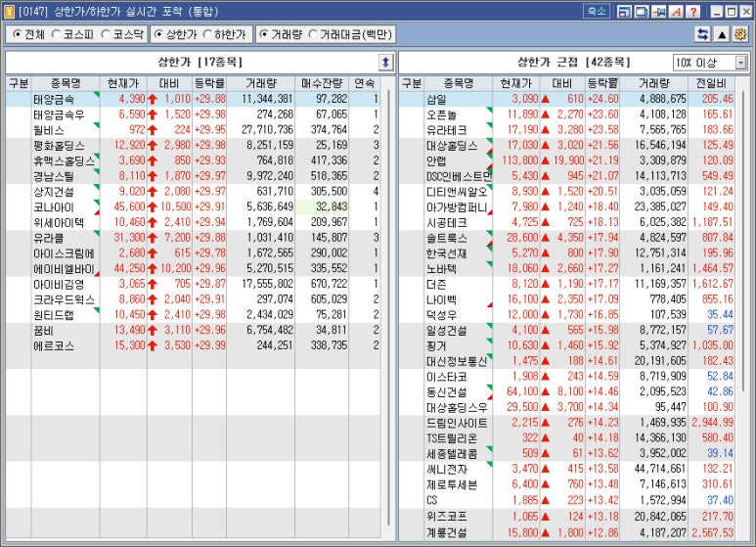
Task: Sort left table by 연속 header
Action: coord(365,83)
